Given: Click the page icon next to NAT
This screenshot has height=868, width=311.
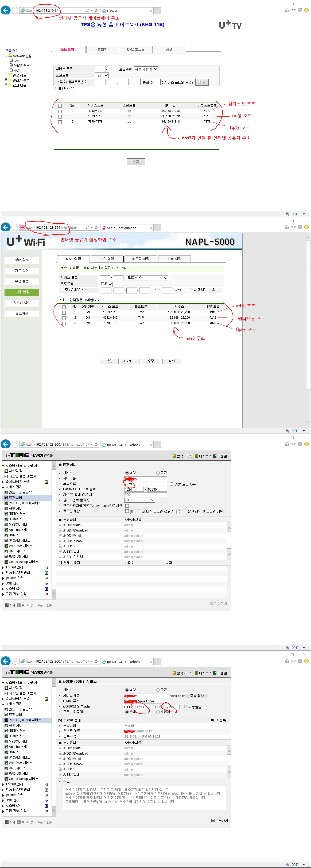Looking at the screenshot, I should [11, 70].
